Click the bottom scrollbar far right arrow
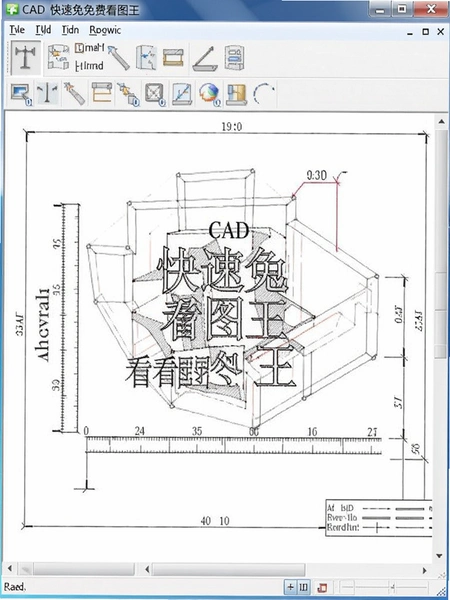This screenshot has width=450, height=600. point(425,570)
